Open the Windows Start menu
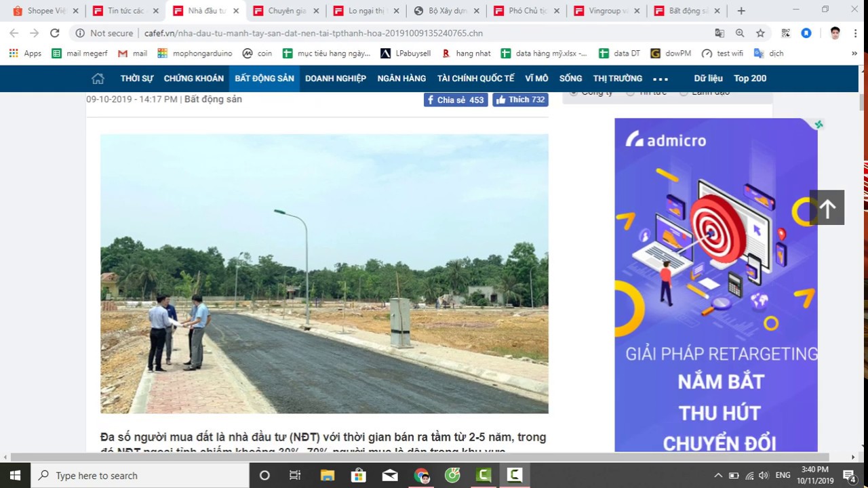 point(15,475)
